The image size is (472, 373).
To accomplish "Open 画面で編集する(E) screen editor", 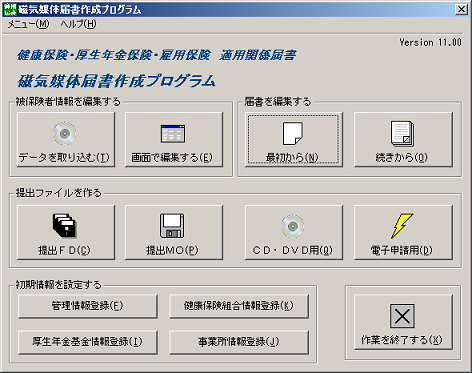I will [x=174, y=139].
